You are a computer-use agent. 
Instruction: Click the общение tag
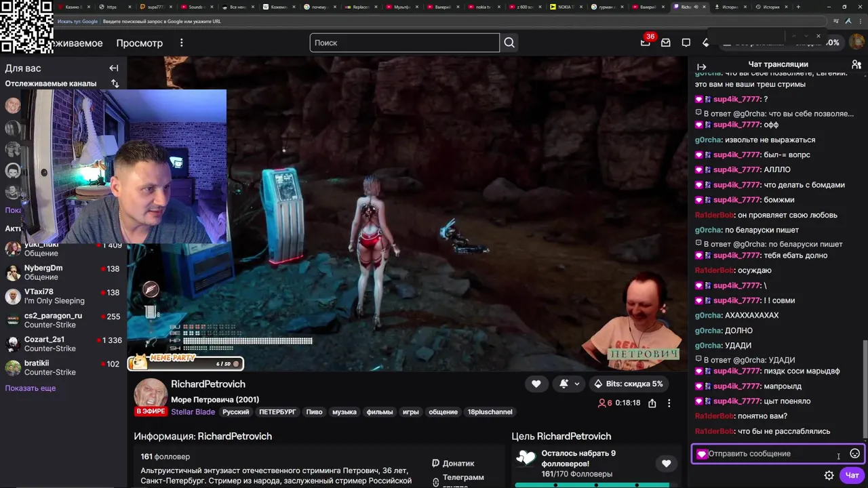(443, 412)
